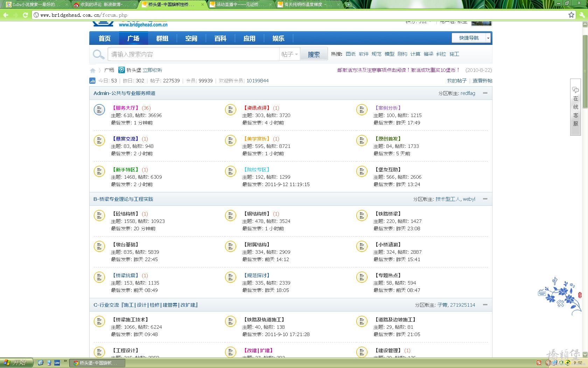This screenshot has width=588, height=368.
Task: Click the Sogou S icon in system tray
Action: point(539,363)
